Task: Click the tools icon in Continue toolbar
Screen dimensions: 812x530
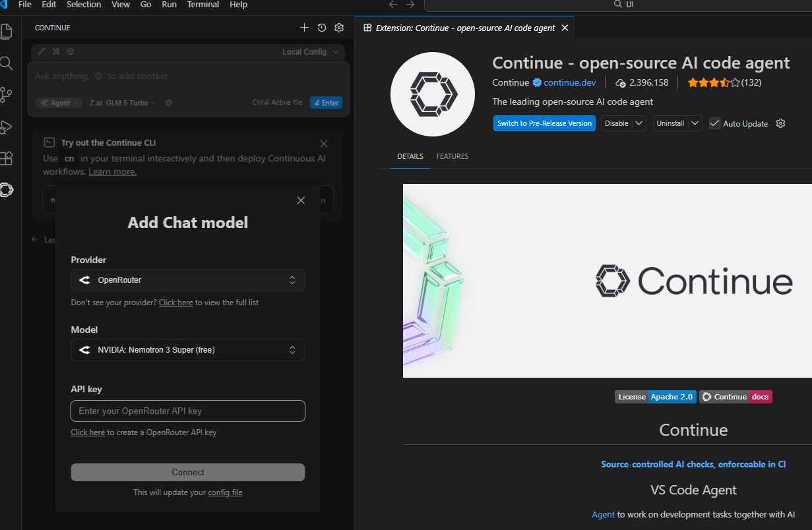Action: (56, 51)
